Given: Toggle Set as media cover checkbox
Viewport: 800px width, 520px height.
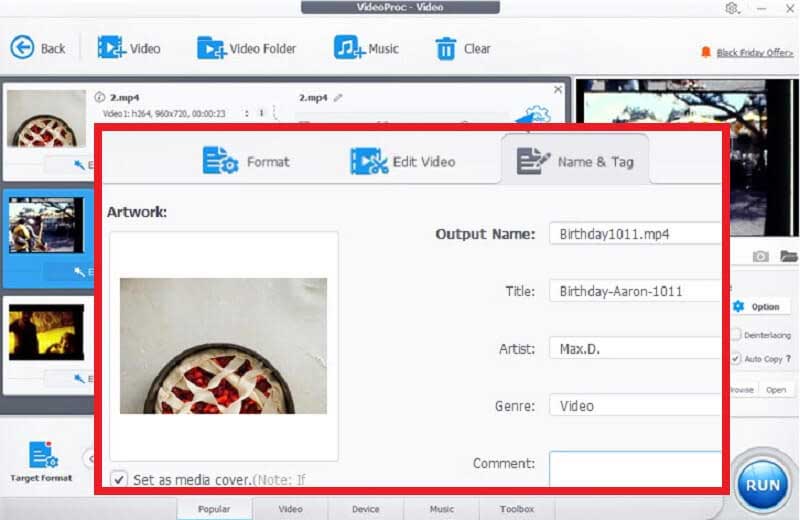Looking at the screenshot, I should click(119, 479).
